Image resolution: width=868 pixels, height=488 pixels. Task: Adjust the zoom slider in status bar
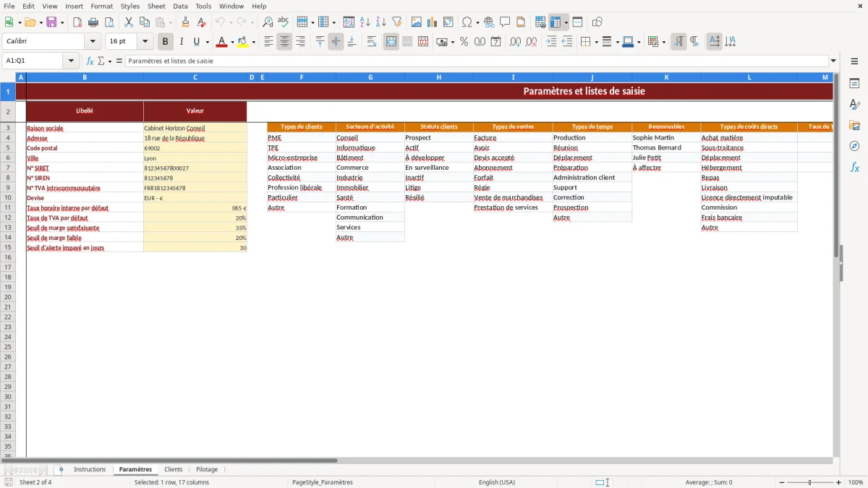[810, 482]
